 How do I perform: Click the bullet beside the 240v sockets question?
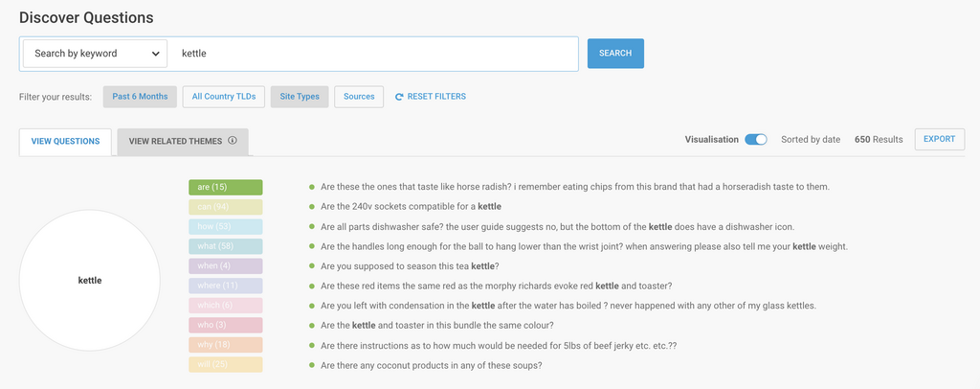pos(312,207)
